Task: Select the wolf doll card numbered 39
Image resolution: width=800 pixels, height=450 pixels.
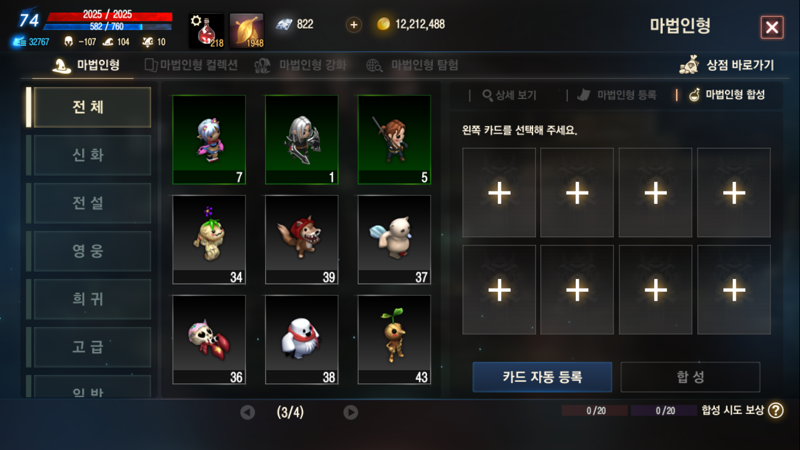Action: click(x=302, y=239)
